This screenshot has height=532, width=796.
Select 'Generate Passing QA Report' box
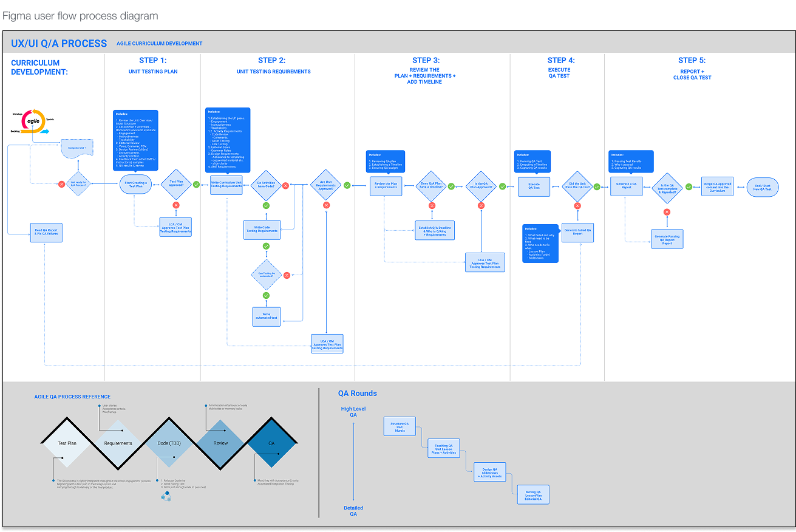(667, 239)
